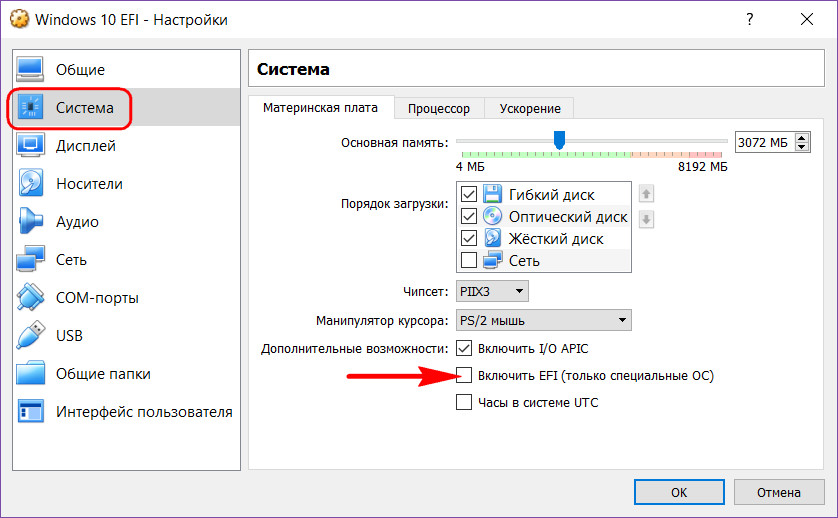
Task: Select the Система chip icon in sidebar
Action: [30, 107]
